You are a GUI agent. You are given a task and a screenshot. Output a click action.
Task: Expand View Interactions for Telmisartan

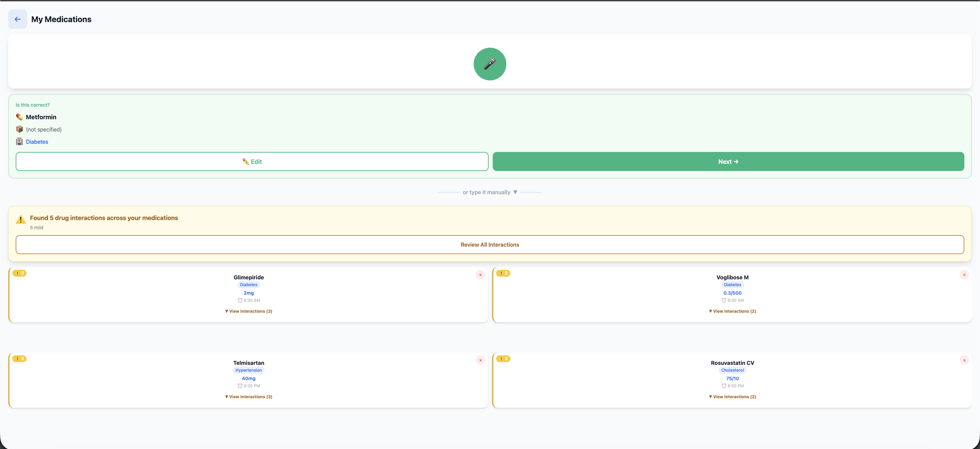tap(248, 397)
